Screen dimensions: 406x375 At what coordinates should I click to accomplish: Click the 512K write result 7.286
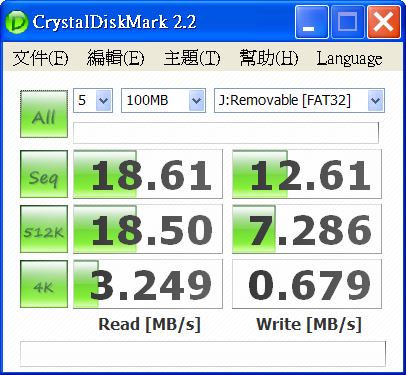[307, 229]
